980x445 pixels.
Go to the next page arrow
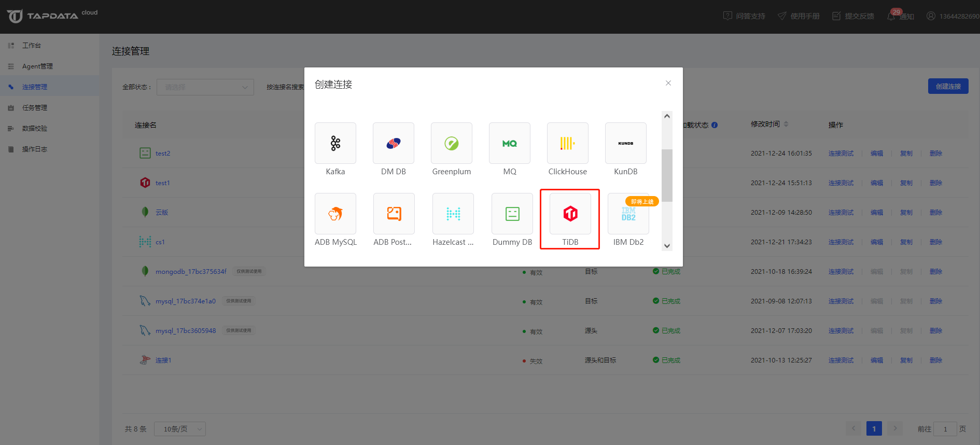pos(895,429)
